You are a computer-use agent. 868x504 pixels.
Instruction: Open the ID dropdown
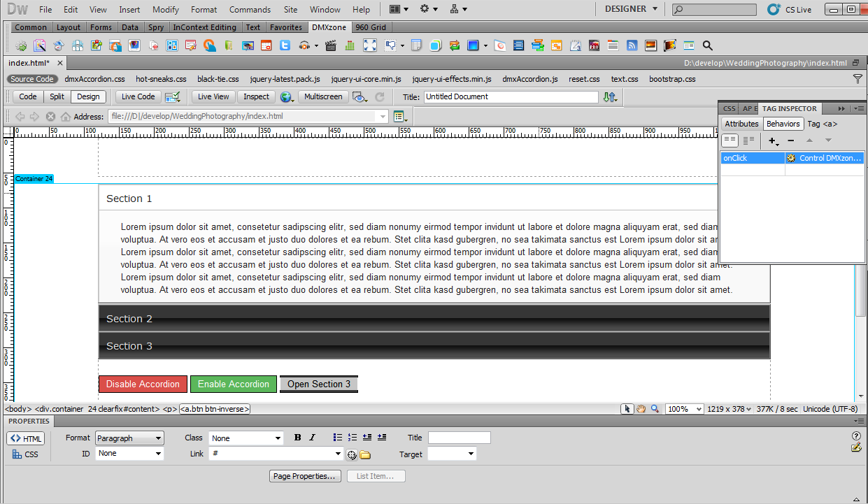[x=130, y=454]
